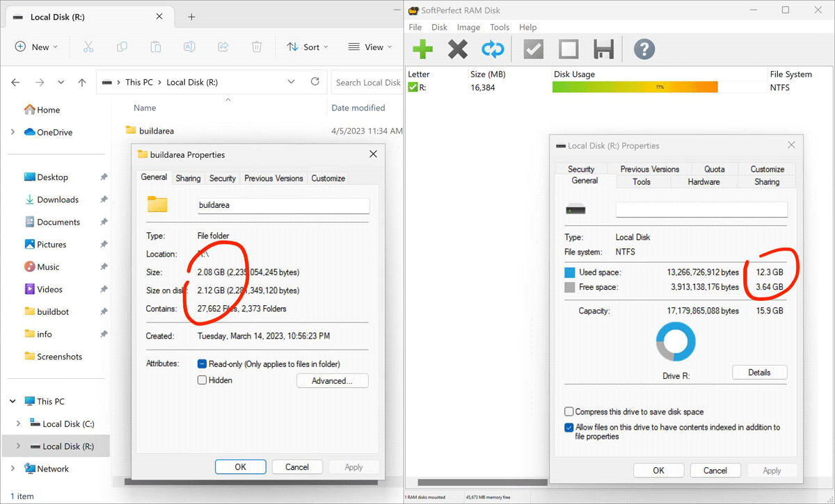Open the recent locations chevron

point(61,82)
